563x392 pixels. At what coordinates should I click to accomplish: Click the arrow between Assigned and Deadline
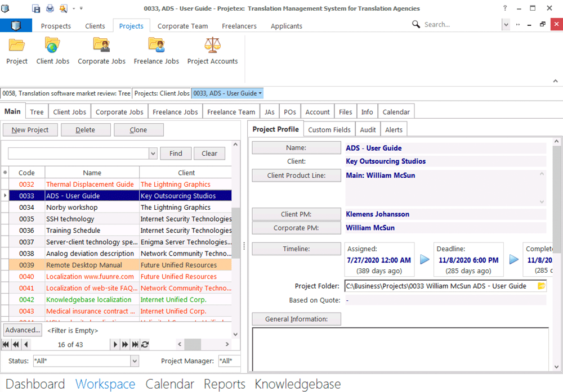[x=425, y=259]
